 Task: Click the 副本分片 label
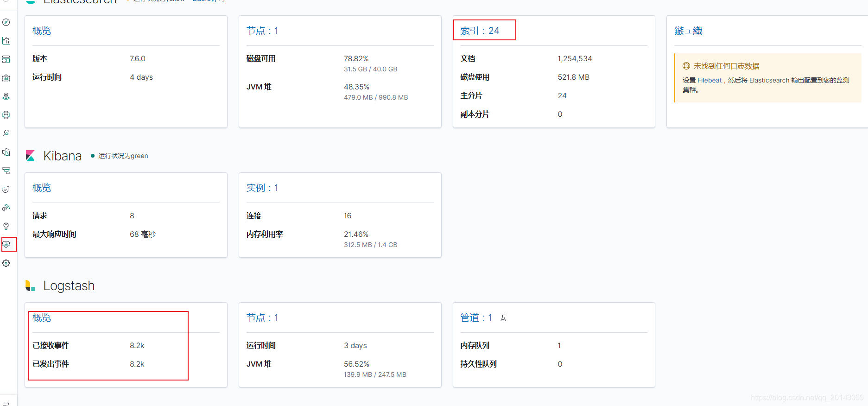(x=475, y=114)
